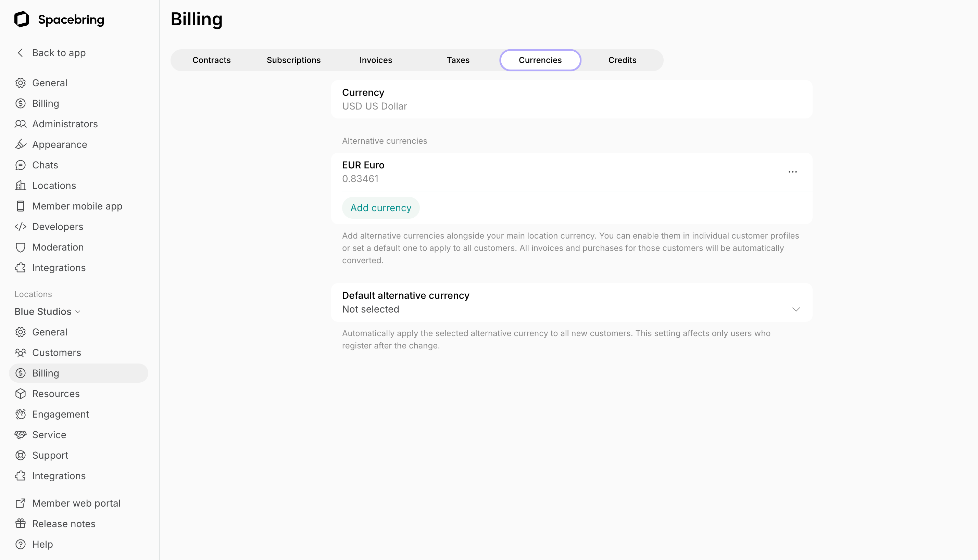Click the Alternative currencies heading
The height and width of the screenshot is (560, 978).
pyautogui.click(x=384, y=141)
